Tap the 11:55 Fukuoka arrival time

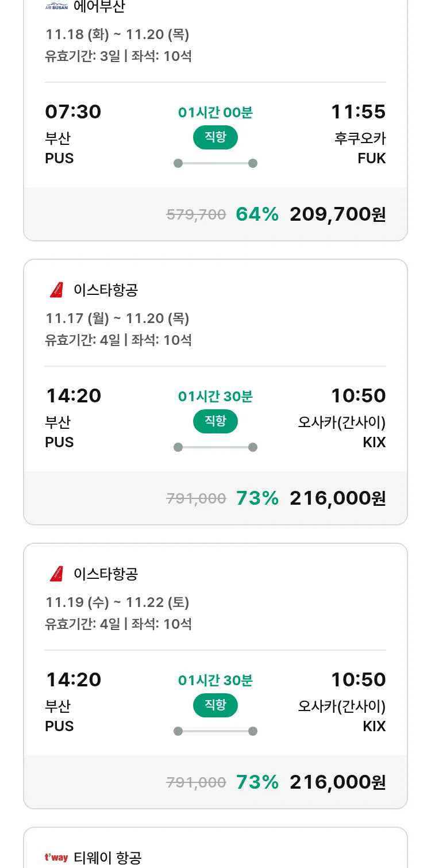[x=358, y=112]
